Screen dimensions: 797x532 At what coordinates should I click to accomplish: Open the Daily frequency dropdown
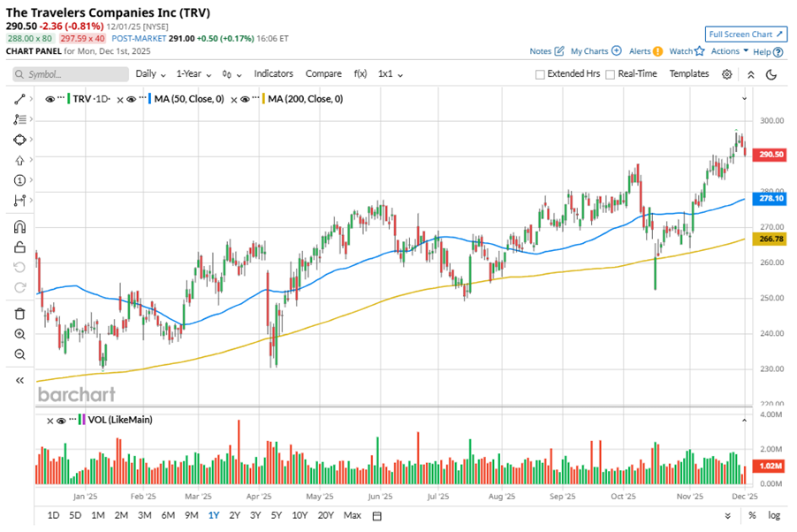click(x=150, y=74)
